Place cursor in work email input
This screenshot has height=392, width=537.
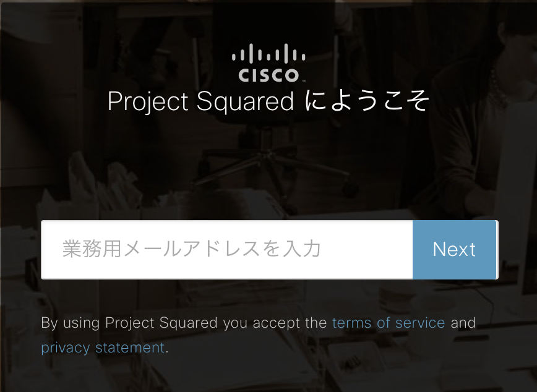click(226, 249)
